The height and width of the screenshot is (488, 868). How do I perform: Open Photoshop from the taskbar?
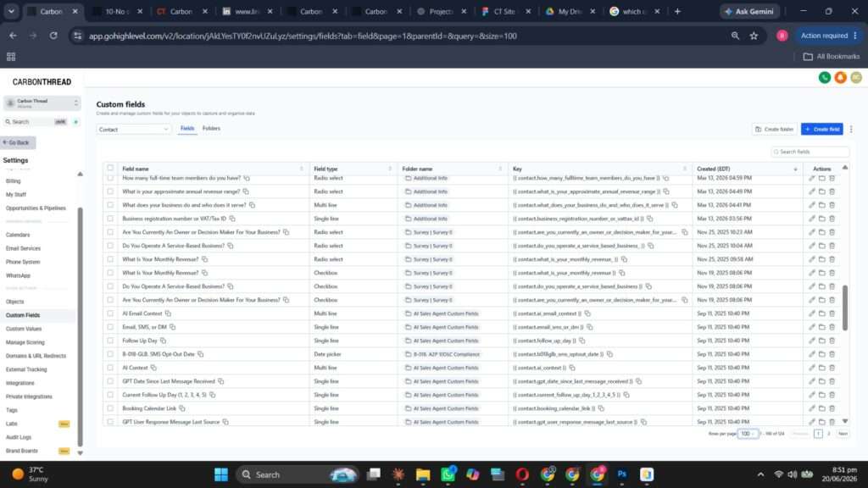pos(621,474)
